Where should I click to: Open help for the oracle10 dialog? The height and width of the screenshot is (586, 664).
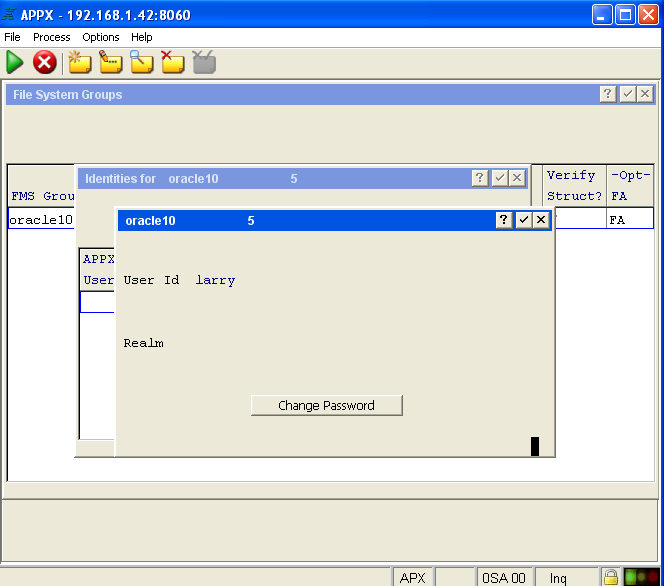[505, 220]
